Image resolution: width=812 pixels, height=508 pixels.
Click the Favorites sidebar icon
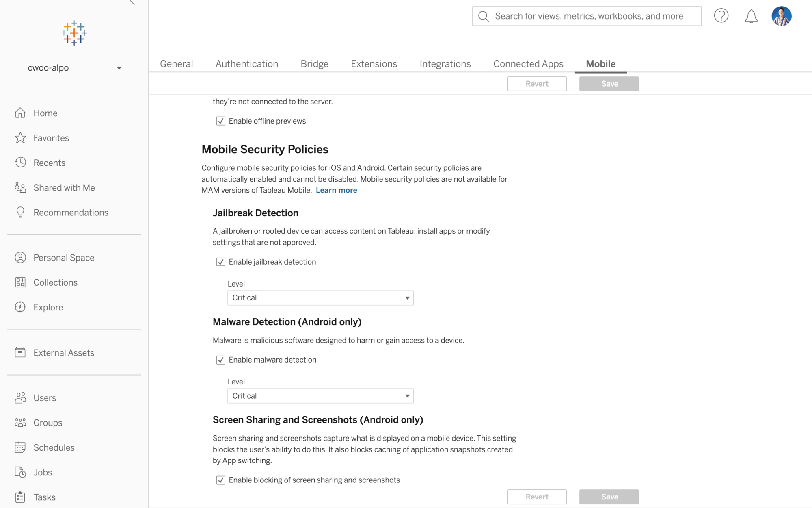20,138
